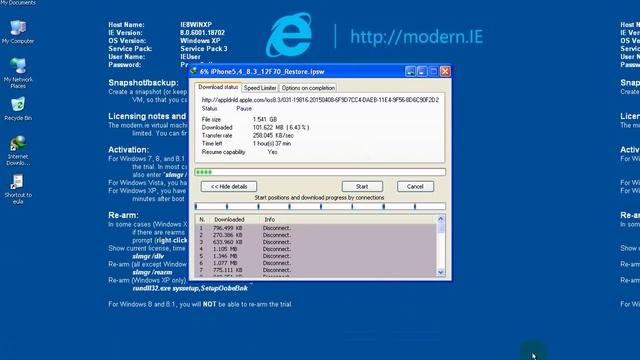Screen dimensions: 640x360
Task: Click the IDM icon in the title bar
Action: (x=194, y=71)
